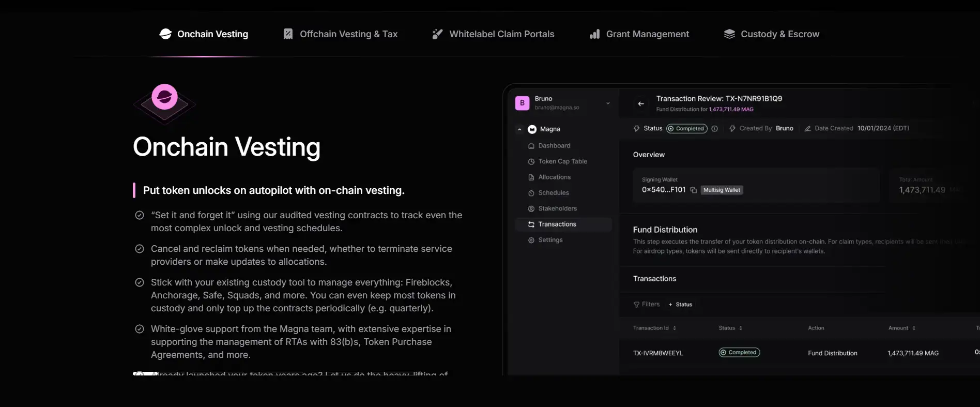980x407 pixels.
Task: Click the Bruno avatar badge
Action: (522, 103)
